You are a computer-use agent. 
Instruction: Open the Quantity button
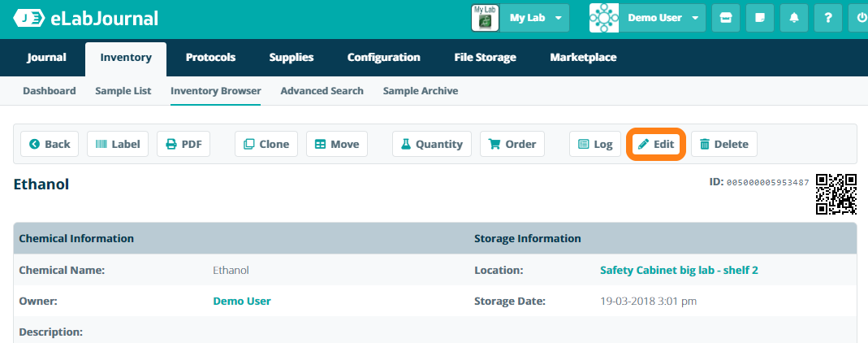[x=431, y=144]
